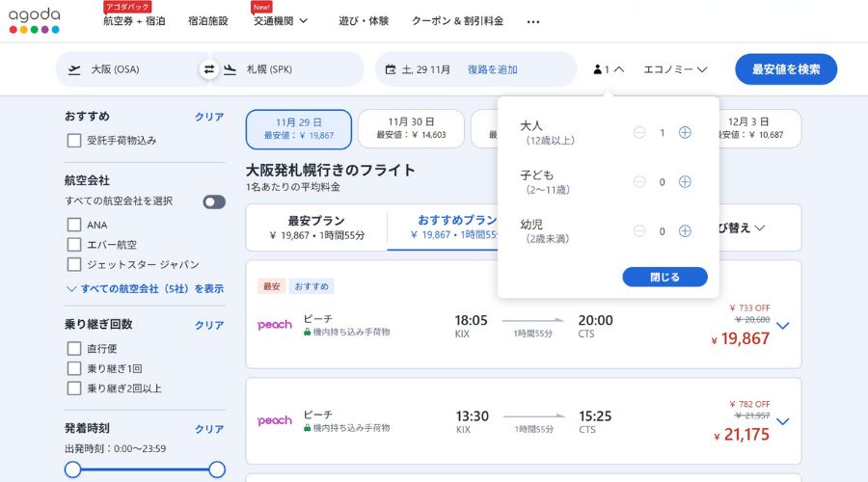Check ジェットスター ジャパン filter
This screenshot has height=482, width=868.
coord(74,264)
